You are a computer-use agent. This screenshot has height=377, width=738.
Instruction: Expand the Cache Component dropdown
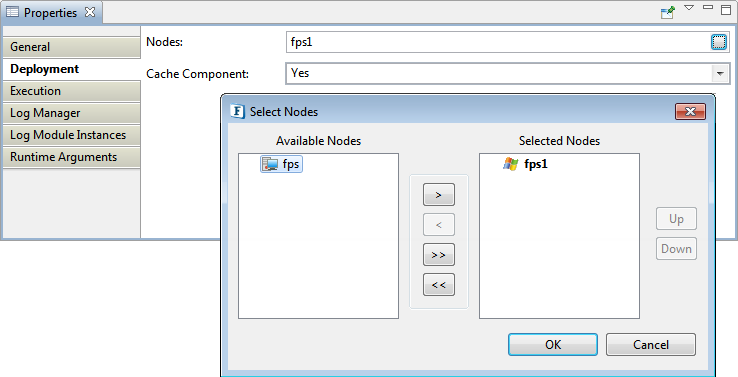click(720, 74)
